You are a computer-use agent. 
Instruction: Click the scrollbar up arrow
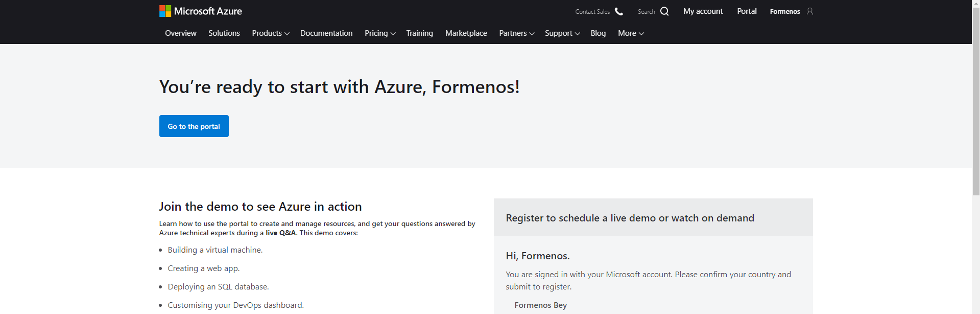click(x=976, y=4)
